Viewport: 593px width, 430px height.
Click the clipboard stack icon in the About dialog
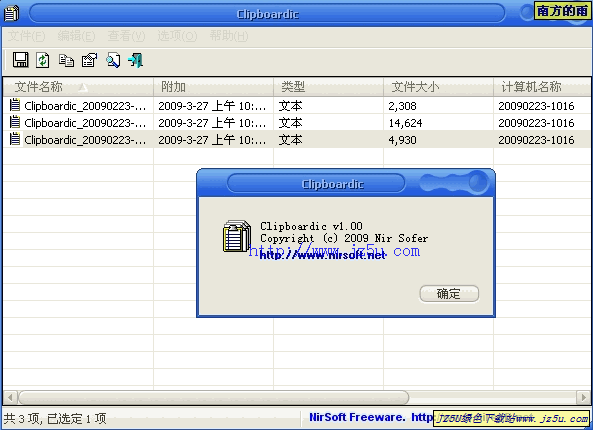[x=237, y=236]
